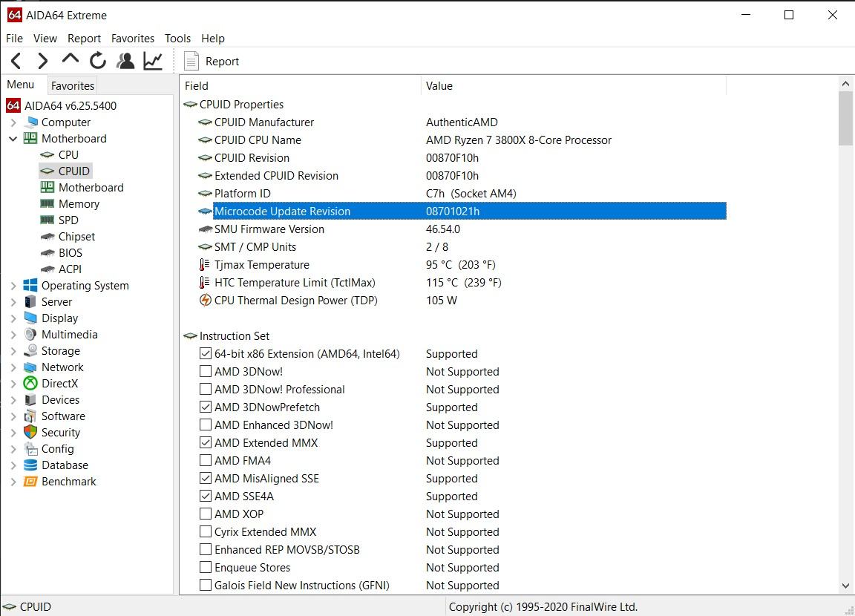Open the File menu
This screenshot has width=855, height=616.
[14, 38]
